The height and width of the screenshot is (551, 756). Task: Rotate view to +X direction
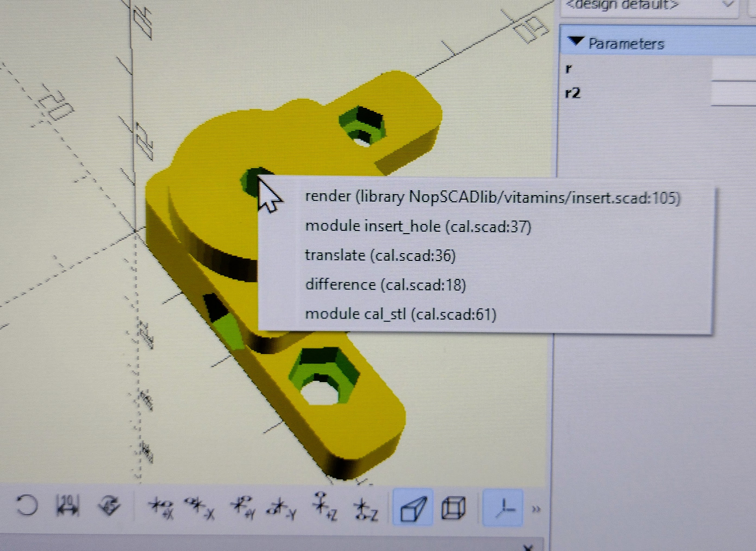point(161,507)
